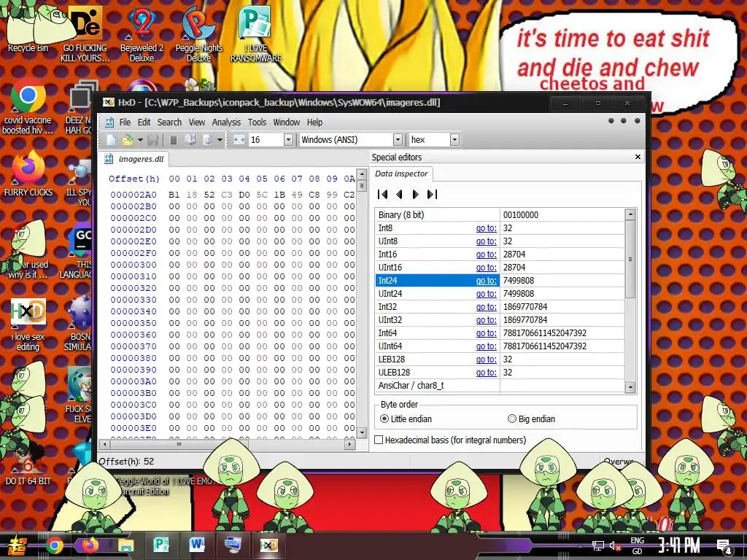Jump to last byte in Data inspector
747x560 pixels.
point(432,194)
